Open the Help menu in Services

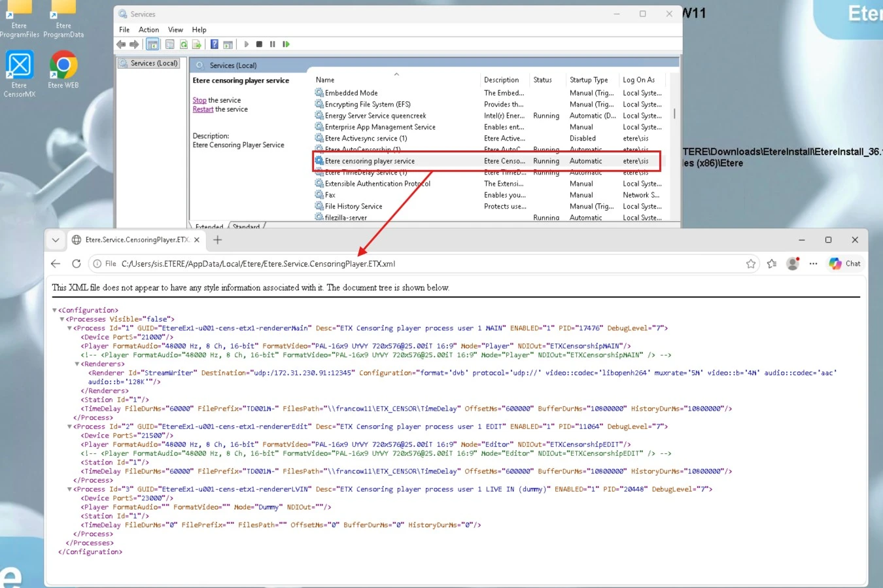click(199, 29)
